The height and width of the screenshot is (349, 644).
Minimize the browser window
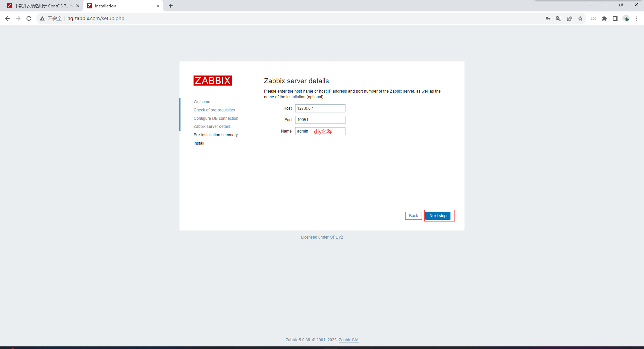605,5
